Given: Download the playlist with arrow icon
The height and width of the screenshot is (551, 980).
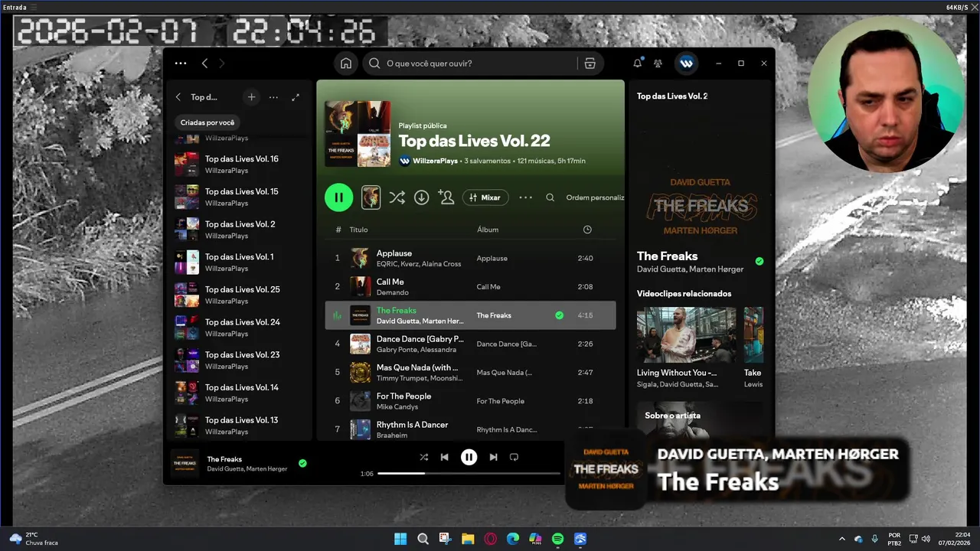Looking at the screenshot, I should click(421, 197).
